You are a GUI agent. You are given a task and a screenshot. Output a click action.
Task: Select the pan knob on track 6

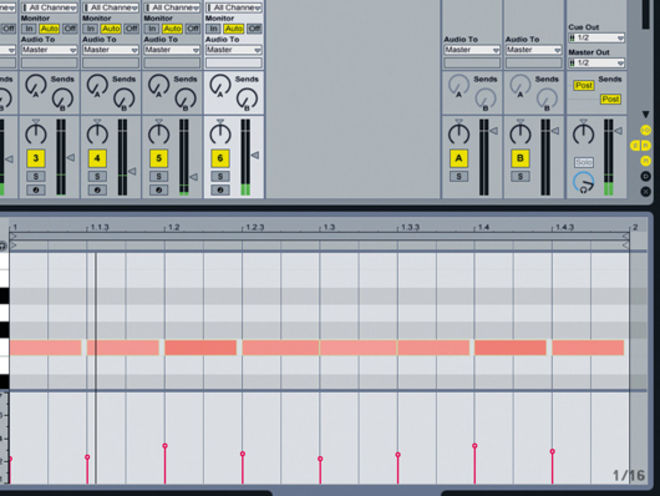point(220,133)
